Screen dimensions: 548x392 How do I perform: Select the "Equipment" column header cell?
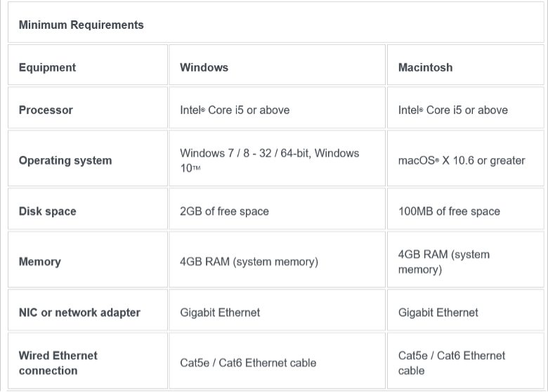(47, 67)
